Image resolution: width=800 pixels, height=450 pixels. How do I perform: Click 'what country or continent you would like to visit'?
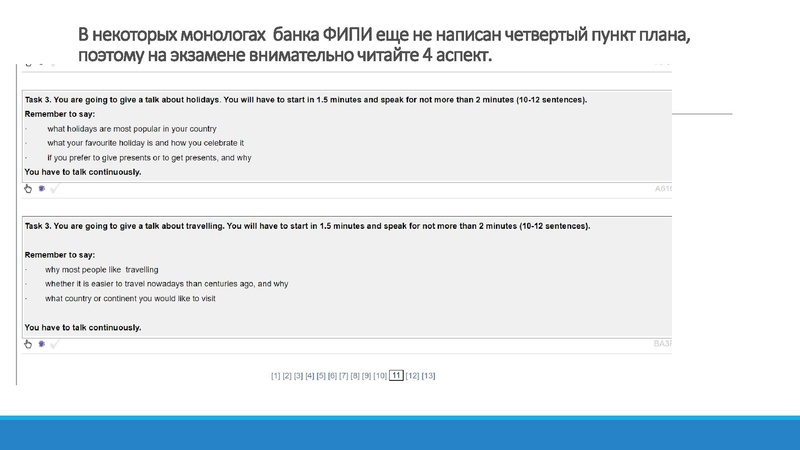(x=130, y=299)
